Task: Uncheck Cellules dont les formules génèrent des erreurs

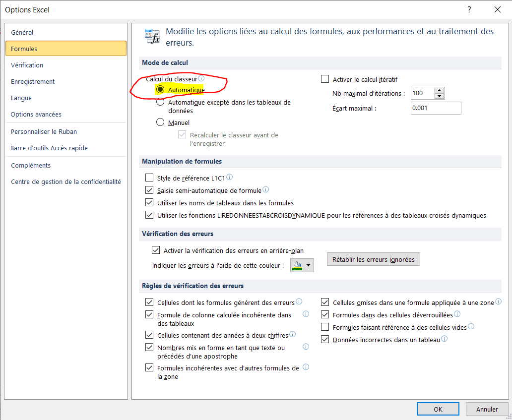Action: 149,302
